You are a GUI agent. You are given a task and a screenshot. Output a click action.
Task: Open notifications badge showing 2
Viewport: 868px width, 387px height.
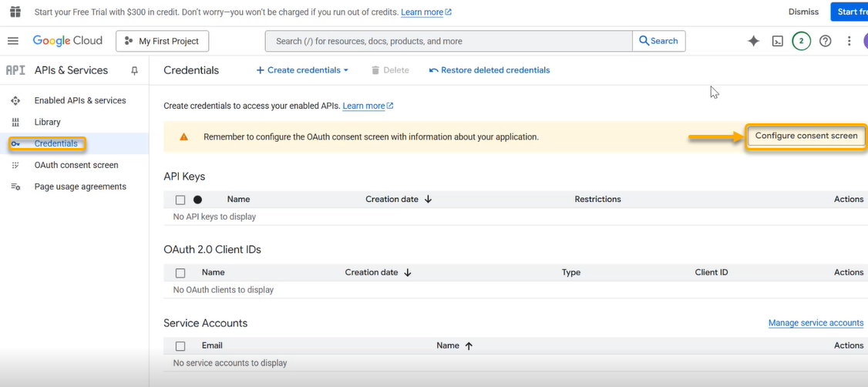(801, 41)
